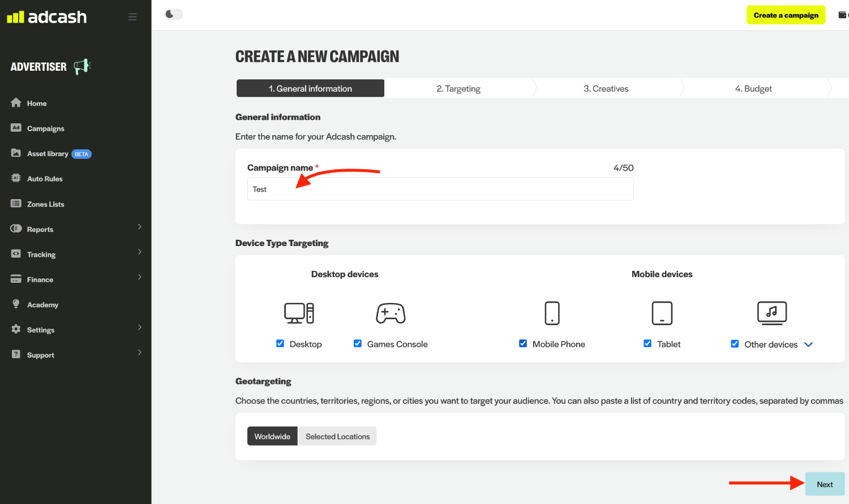
Task: Click the Reports chart icon
Action: [16, 229]
